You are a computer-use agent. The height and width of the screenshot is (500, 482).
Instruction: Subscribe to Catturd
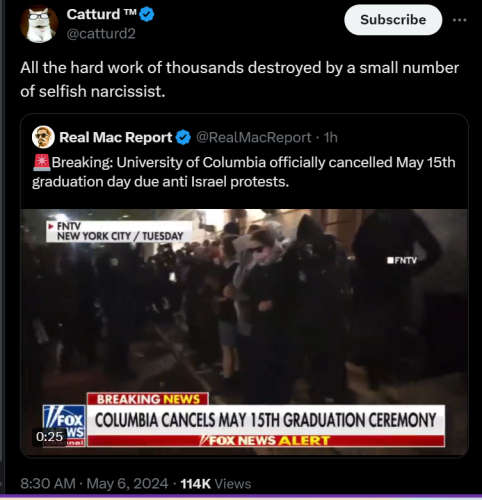point(393,20)
